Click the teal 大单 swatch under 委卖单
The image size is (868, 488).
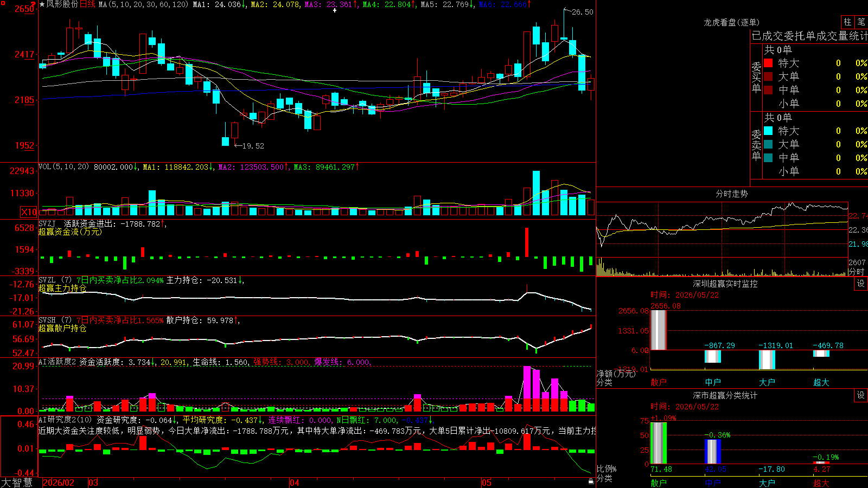click(x=768, y=144)
